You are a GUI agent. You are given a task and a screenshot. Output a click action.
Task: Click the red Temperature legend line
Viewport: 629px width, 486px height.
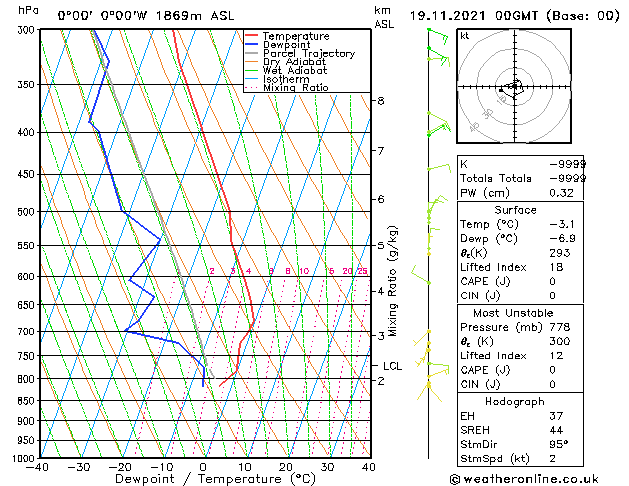coord(252,36)
